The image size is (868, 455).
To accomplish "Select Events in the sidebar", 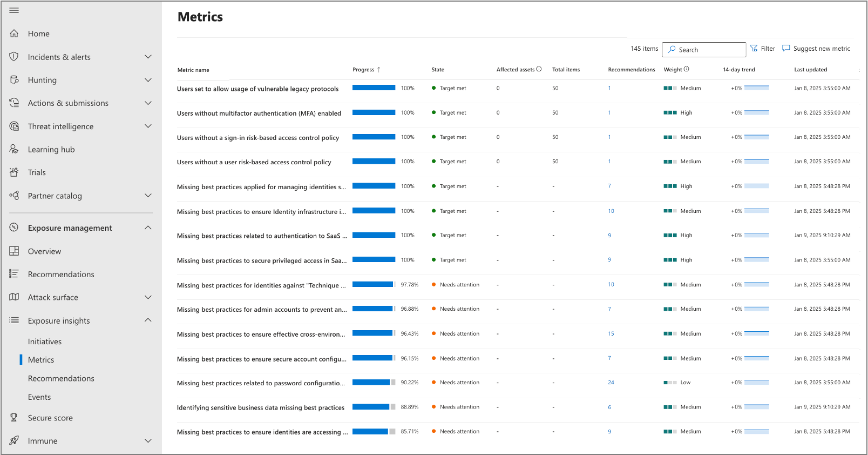I will [39, 397].
